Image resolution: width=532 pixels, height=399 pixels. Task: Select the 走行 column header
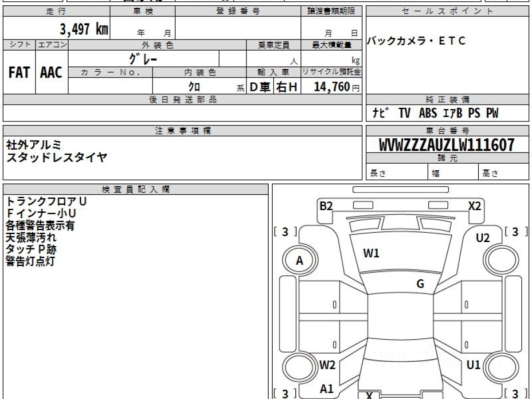56,12
